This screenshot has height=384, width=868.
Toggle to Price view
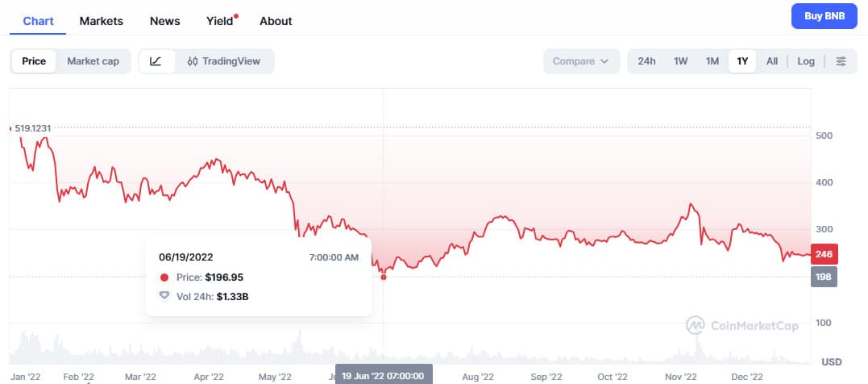pyautogui.click(x=34, y=61)
